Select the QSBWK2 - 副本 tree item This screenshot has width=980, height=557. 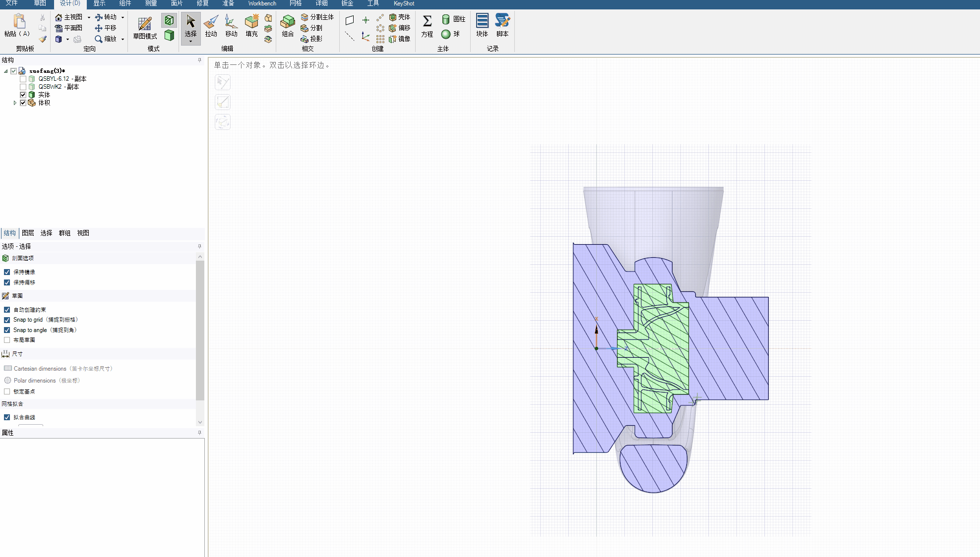59,87
